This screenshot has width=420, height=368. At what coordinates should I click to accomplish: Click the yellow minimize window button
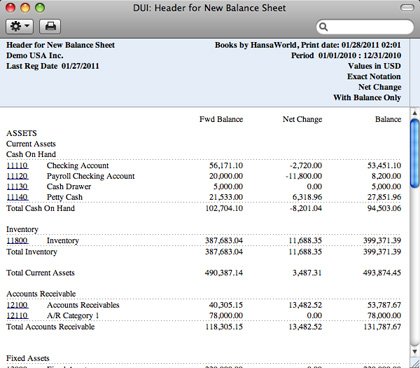click(x=25, y=8)
